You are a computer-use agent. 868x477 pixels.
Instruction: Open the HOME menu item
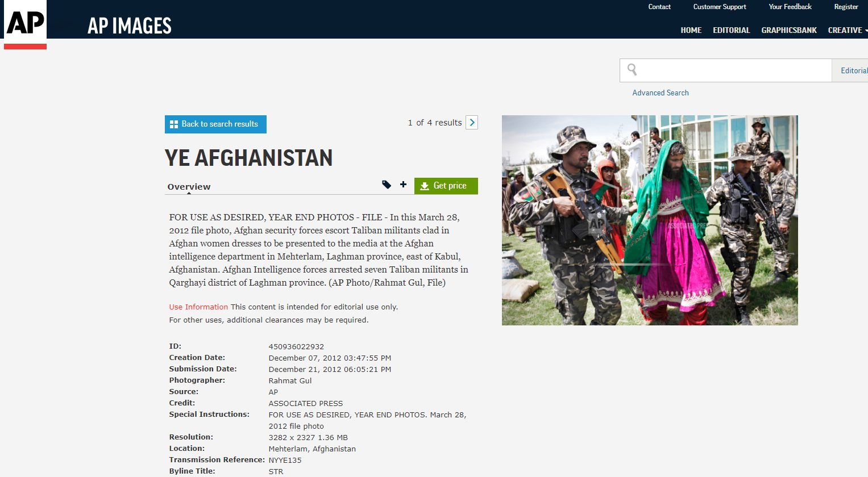tap(691, 30)
